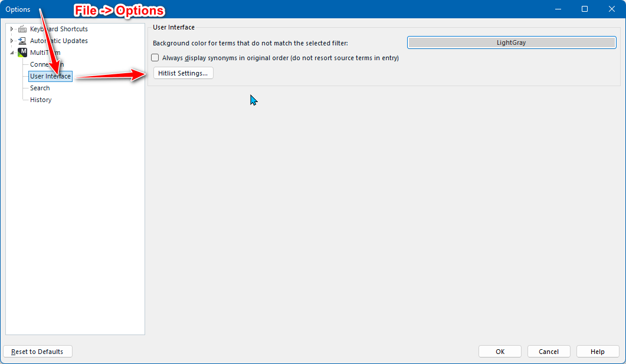Open the LightGray background color picker

pos(512,42)
